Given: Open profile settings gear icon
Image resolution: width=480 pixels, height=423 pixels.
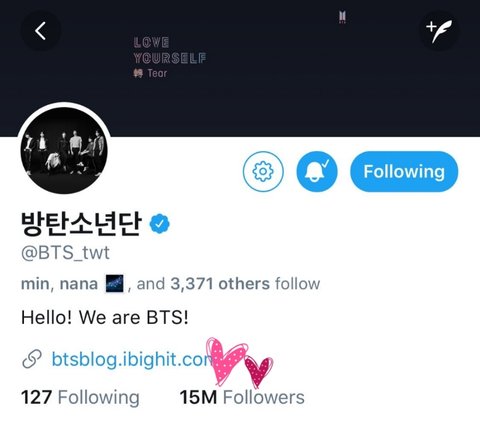Looking at the screenshot, I should pos(263,171).
